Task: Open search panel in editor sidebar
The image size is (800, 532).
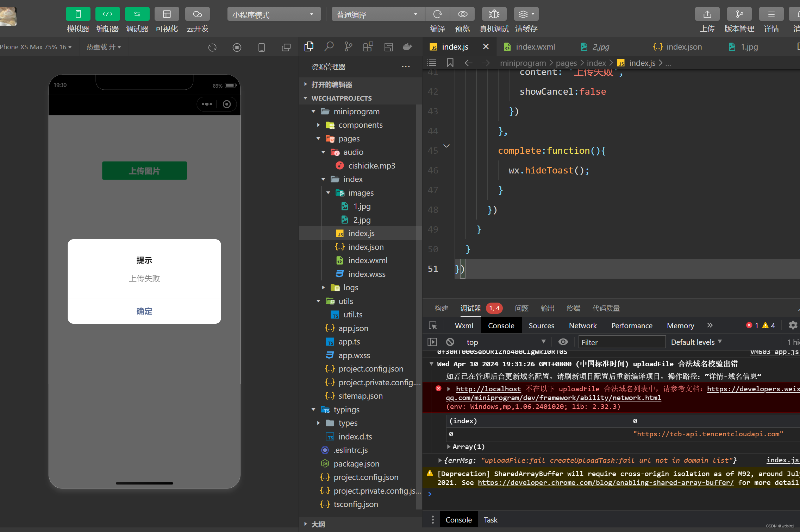Action: [329, 47]
